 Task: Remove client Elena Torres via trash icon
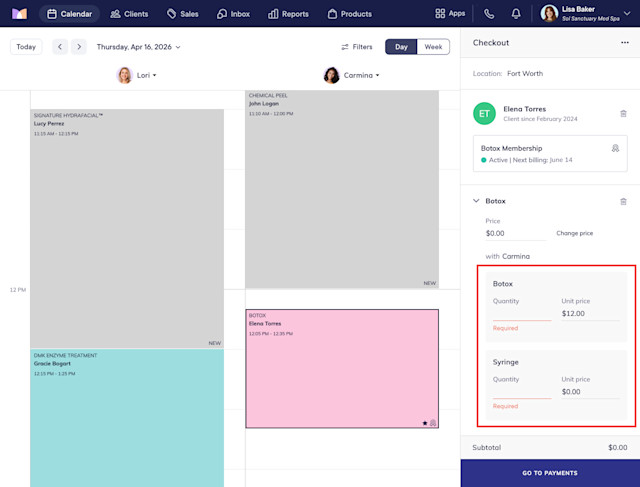[623, 113]
